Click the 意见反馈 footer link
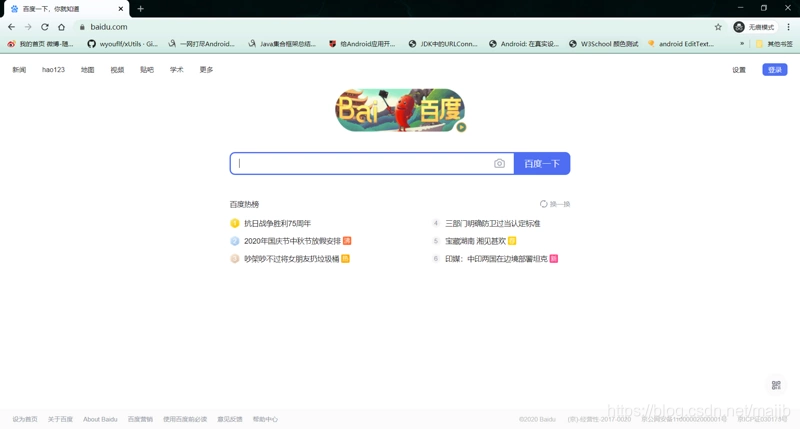This screenshot has width=800, height=429. (230, 419)
